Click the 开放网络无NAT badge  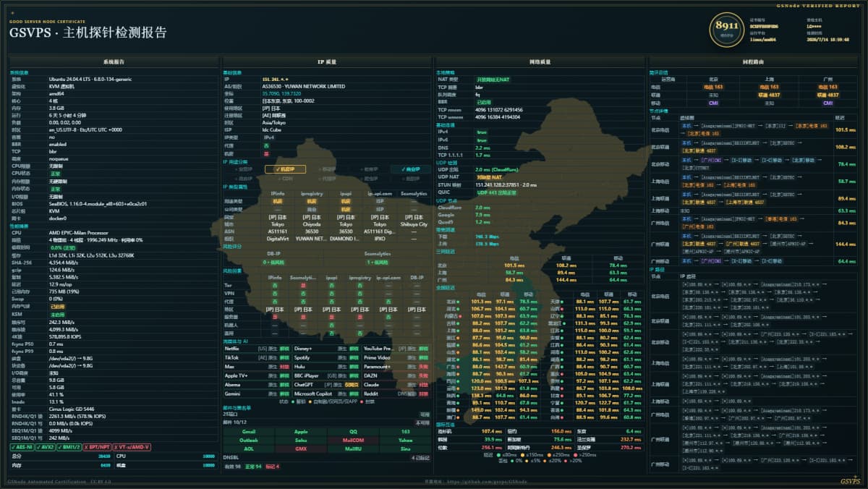point(493,78)
